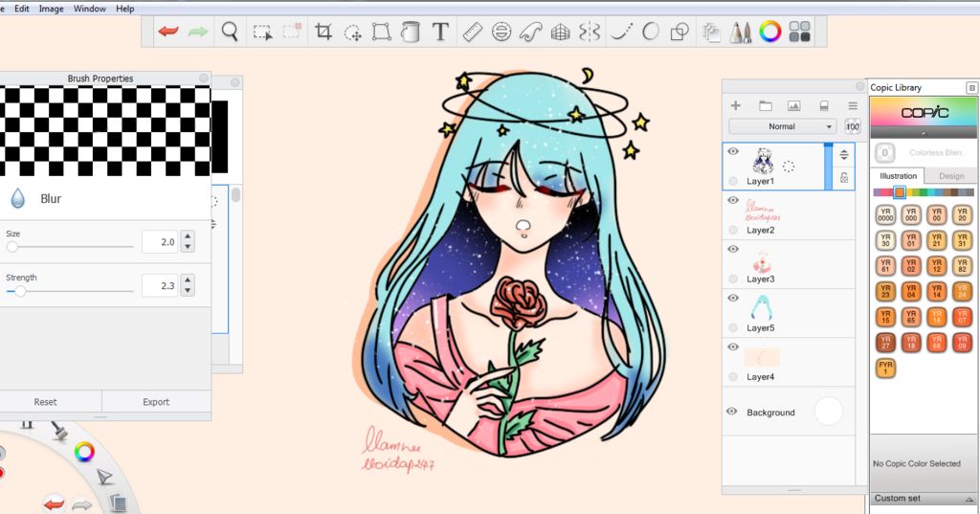Click the round marker beside Layer3 name
This screenshot has height=514, width=980.
coord(733,279)
